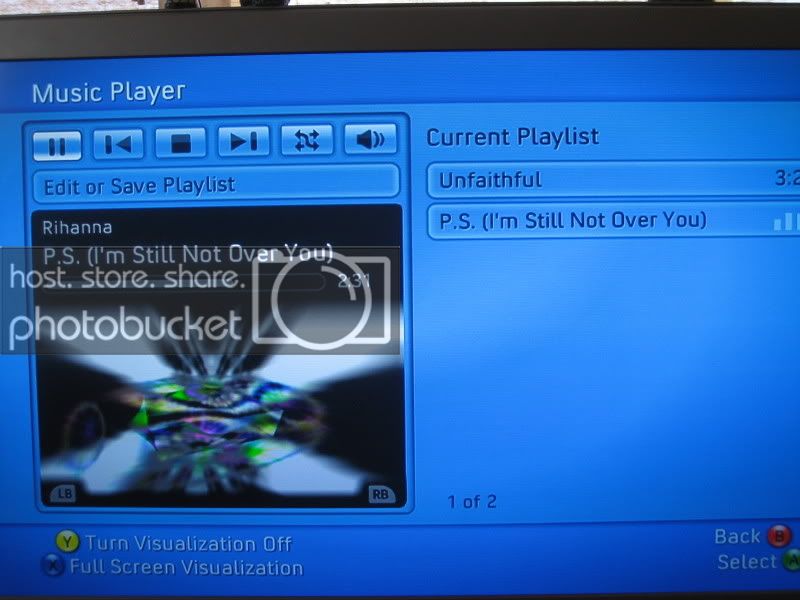The image size is (800, 600).
Task: Click the Music Player title
Action: [x=108, y=92]
